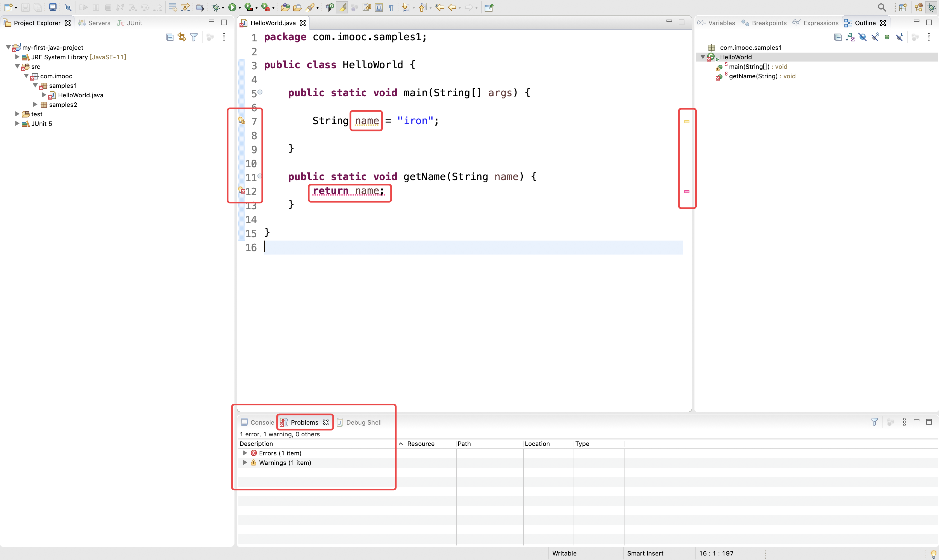Click the red error overview ruler marker

coord(687,192)
